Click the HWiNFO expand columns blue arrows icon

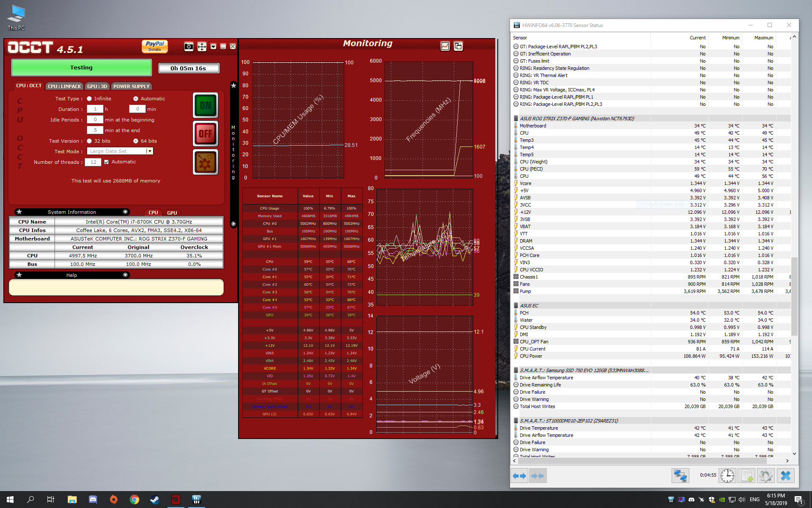(x=519, y=475)
